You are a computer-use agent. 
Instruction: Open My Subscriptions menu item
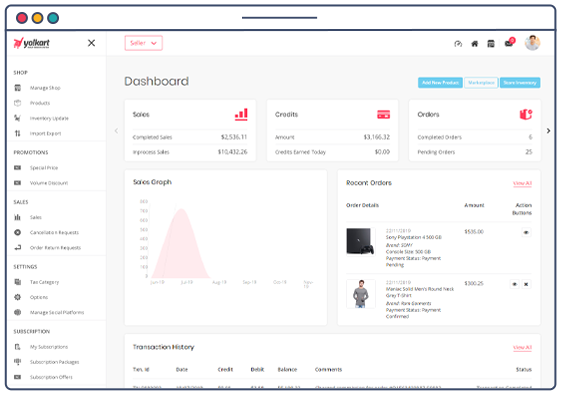point(49,347)
